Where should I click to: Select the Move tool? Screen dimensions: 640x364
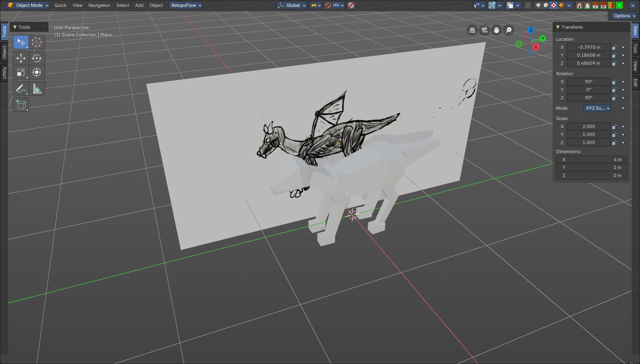21,58
